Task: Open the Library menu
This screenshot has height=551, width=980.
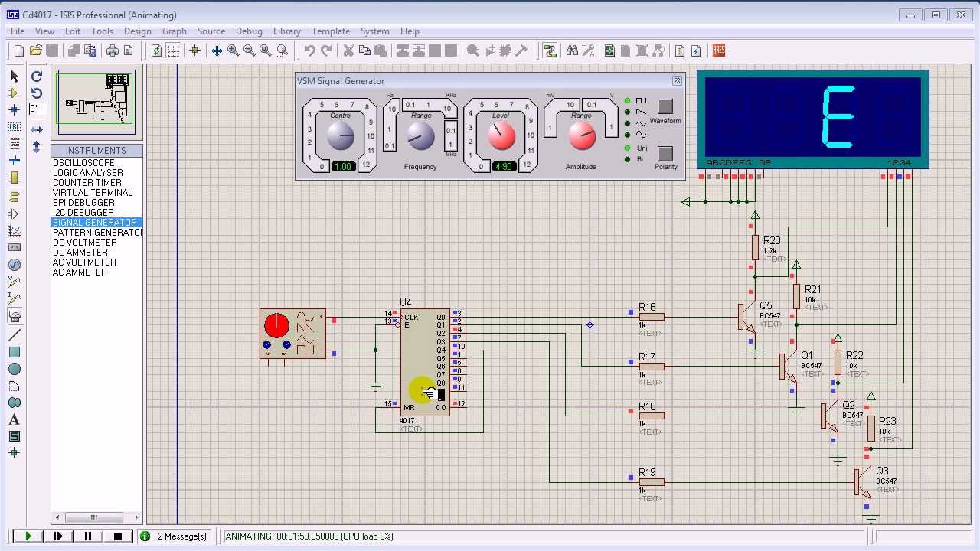Action: point(287,31)
